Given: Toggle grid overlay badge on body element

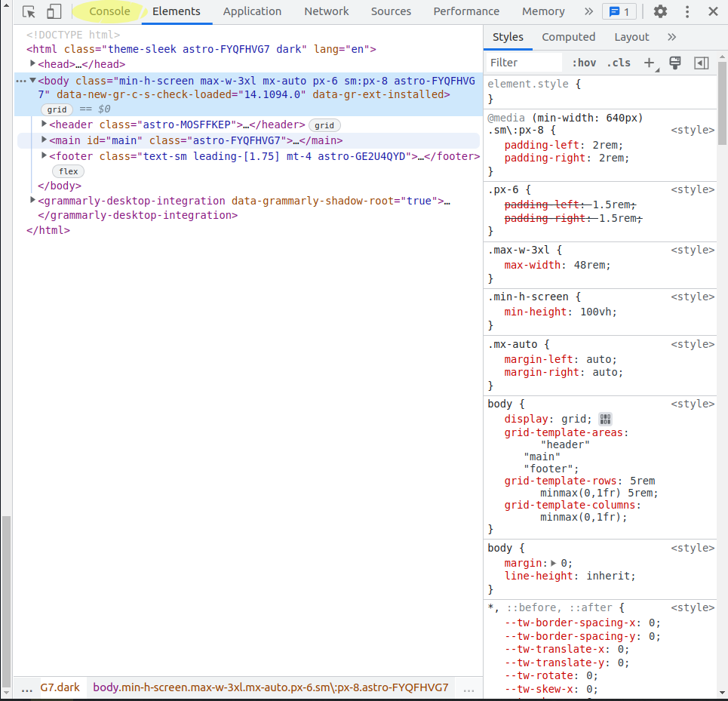Looking at the screenshot, I should point(57,109).
